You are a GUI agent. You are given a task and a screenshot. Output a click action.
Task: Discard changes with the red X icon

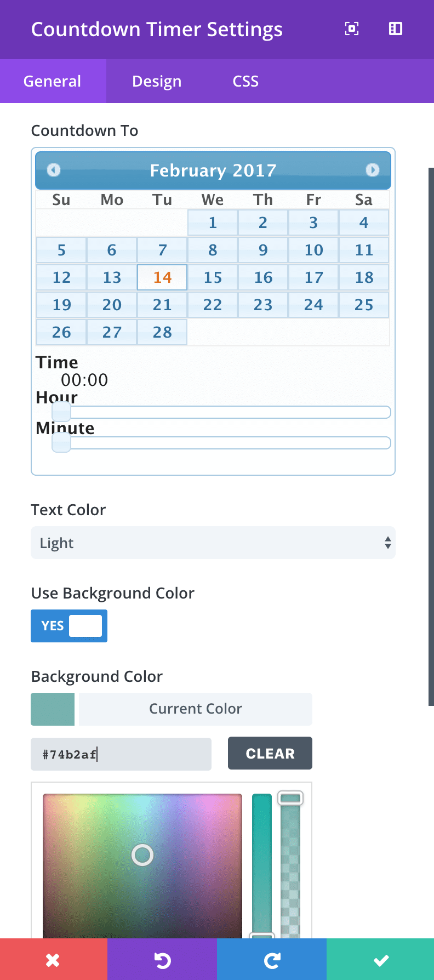[53, 959]
